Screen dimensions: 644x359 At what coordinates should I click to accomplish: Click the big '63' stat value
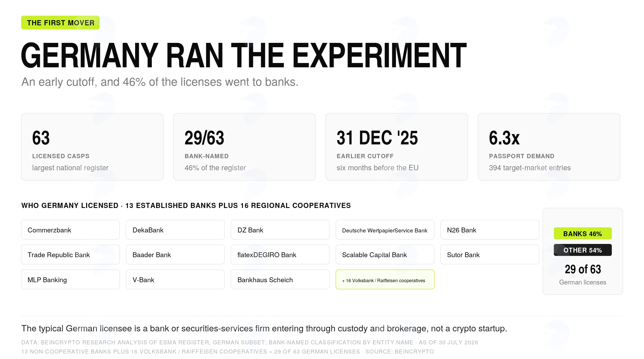pos(41,138)
